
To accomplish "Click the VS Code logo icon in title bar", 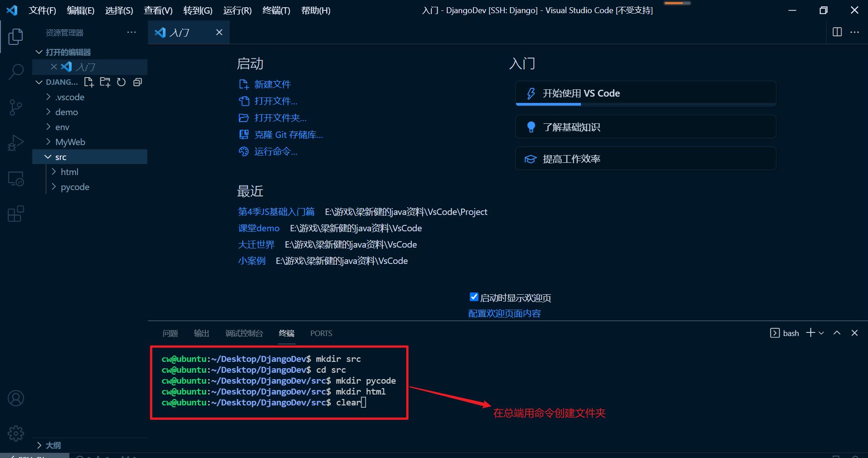I will coord(12,10).
